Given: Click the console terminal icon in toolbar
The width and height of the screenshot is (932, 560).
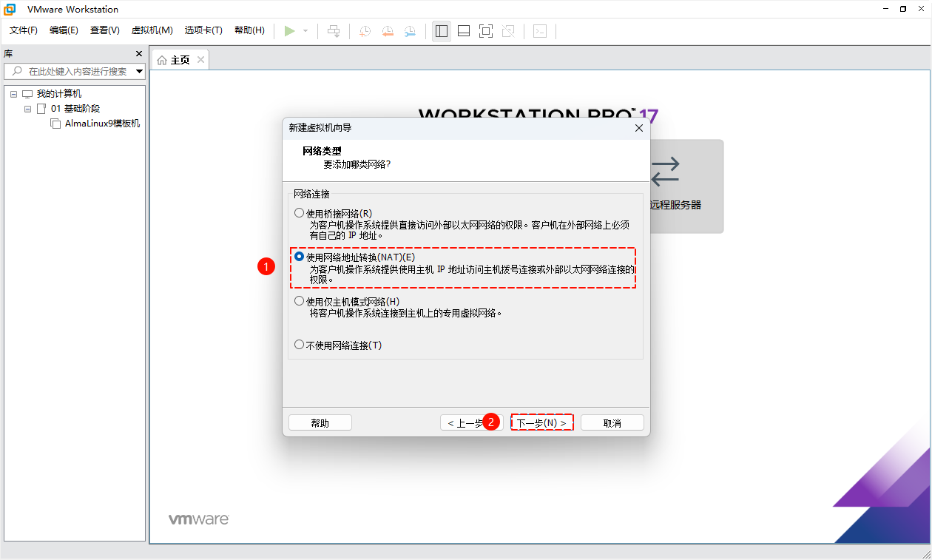Looking at the screenshot, I should pos(541,31).
